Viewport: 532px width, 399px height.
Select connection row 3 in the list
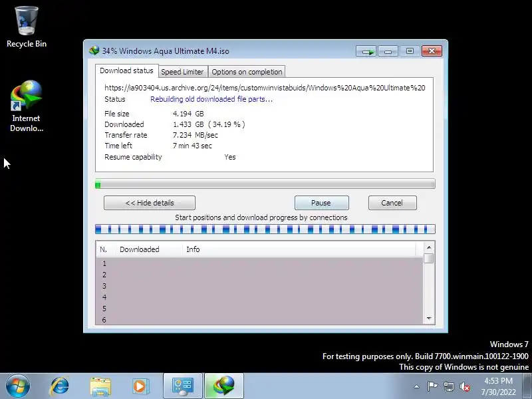click(x=259, y=286)
